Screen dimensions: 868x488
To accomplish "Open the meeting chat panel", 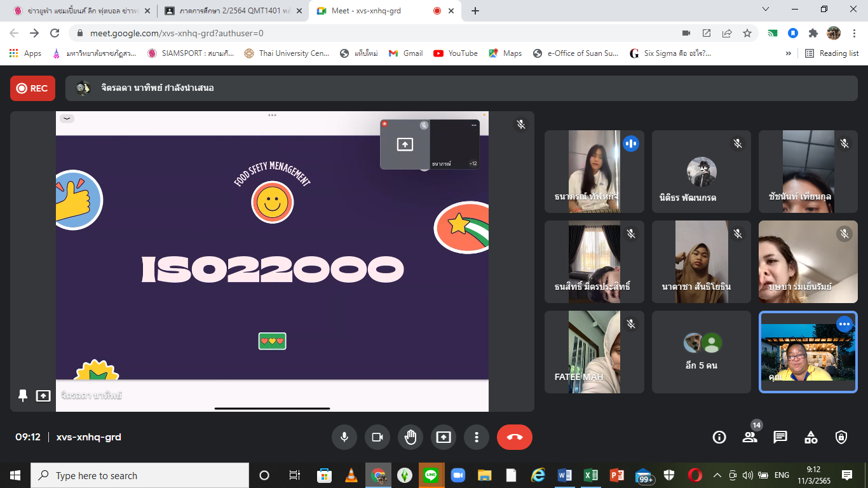I will coord(780,437).
